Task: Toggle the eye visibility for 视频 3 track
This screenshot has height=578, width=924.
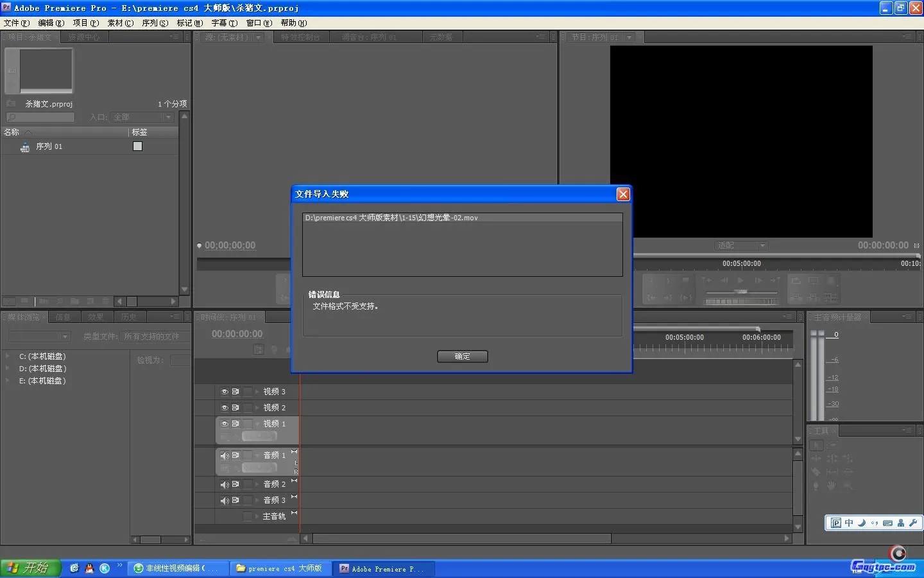Action: [x=225, y=392]
